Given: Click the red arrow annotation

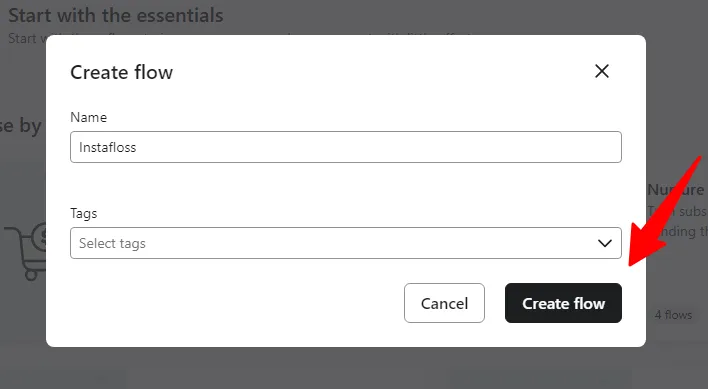Looking at the screenshot, I should (x=664, y=212).
